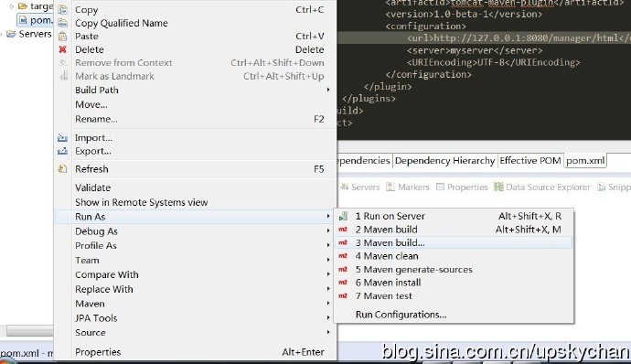This screenshot has height=364, width=631.
Task: Choose Validate from the context menu
Action: pos(195,187)
